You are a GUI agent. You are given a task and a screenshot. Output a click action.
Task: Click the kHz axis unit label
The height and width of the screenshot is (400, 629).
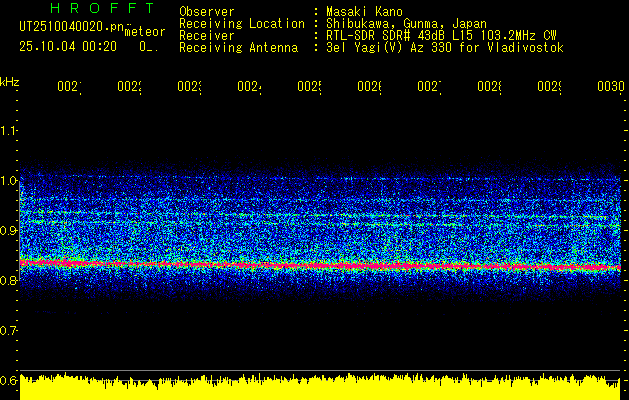click(10, 83)
